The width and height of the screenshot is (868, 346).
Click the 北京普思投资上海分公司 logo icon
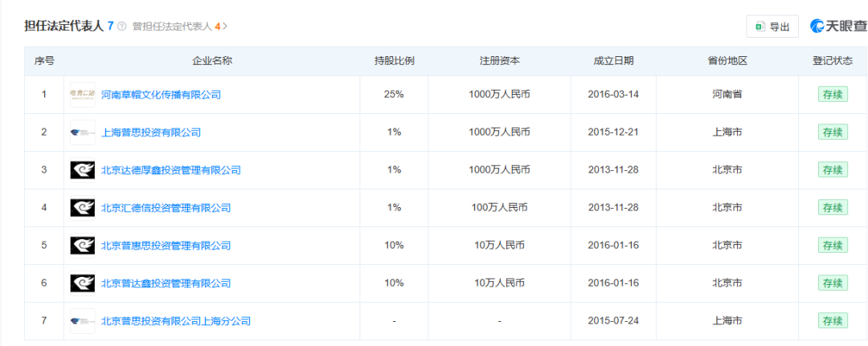click(83, 320)
